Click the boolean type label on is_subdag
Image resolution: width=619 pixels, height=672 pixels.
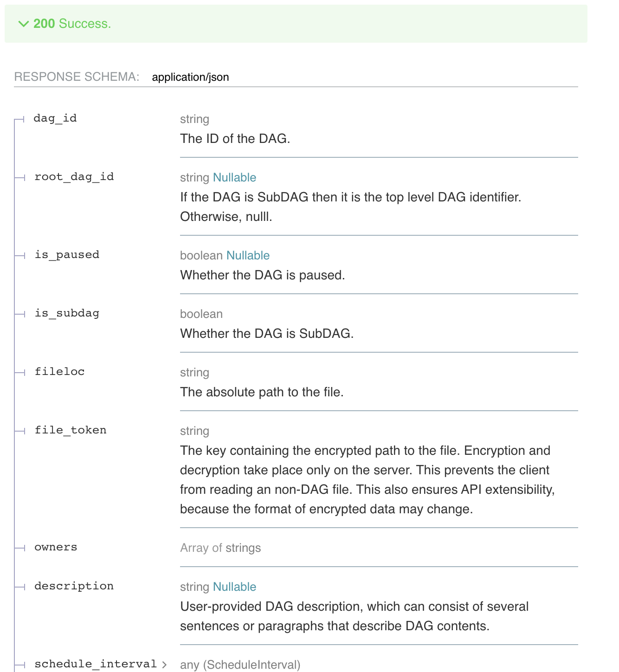[201, 314]
